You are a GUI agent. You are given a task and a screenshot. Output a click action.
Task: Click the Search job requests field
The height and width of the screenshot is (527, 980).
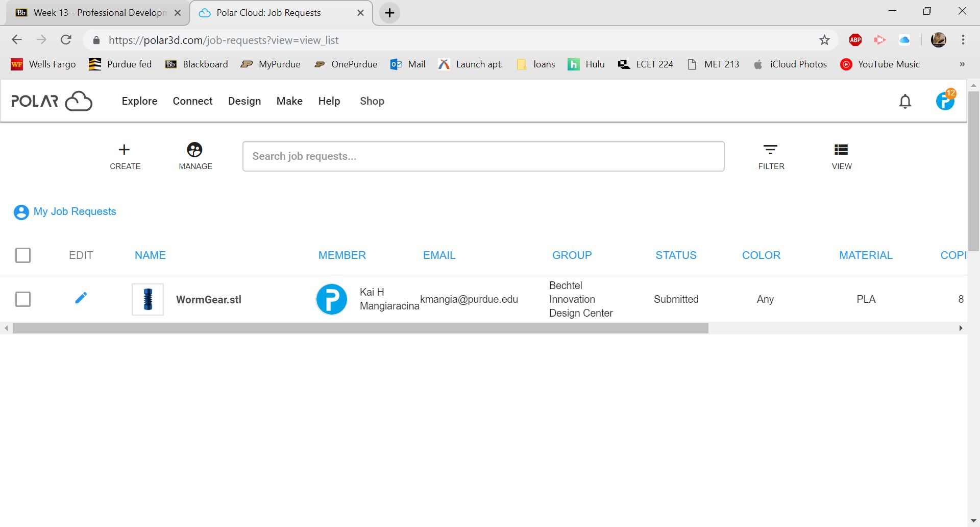[x=483, y=156]
